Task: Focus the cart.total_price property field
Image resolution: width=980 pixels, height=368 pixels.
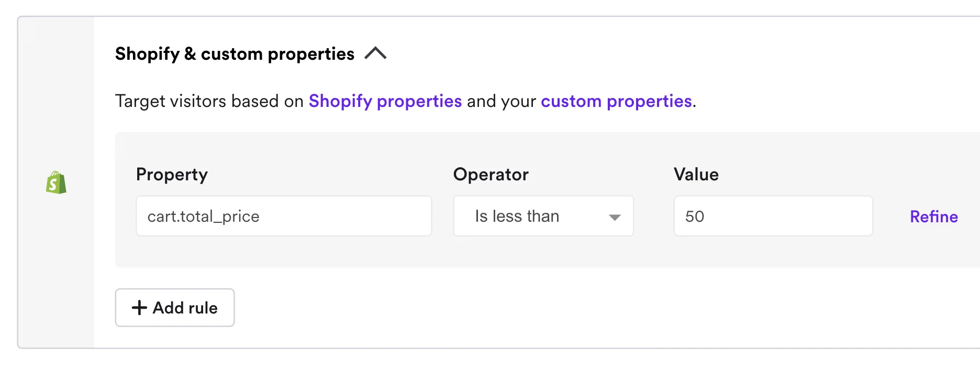Action: pos(283,216)
